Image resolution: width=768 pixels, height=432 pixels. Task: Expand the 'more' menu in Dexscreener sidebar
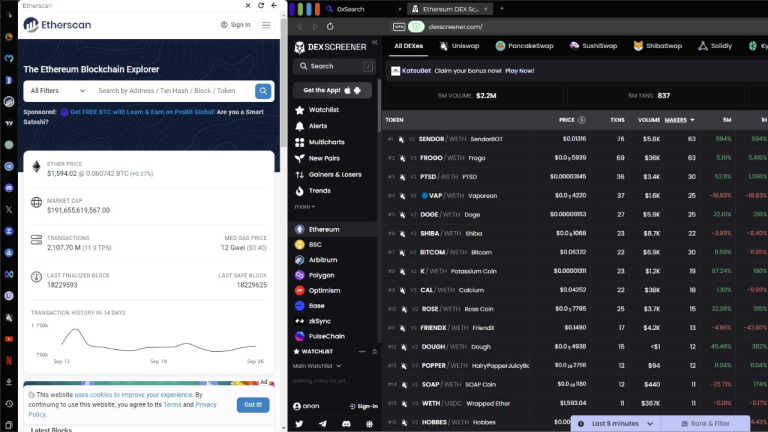tap(305, 207)
